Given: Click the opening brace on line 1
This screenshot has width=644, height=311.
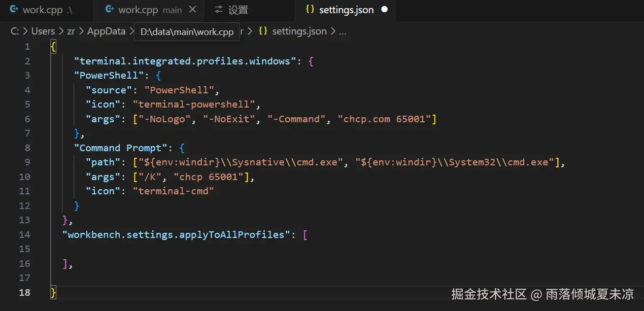Looking at the screenshot, I should tap(53, 46).
